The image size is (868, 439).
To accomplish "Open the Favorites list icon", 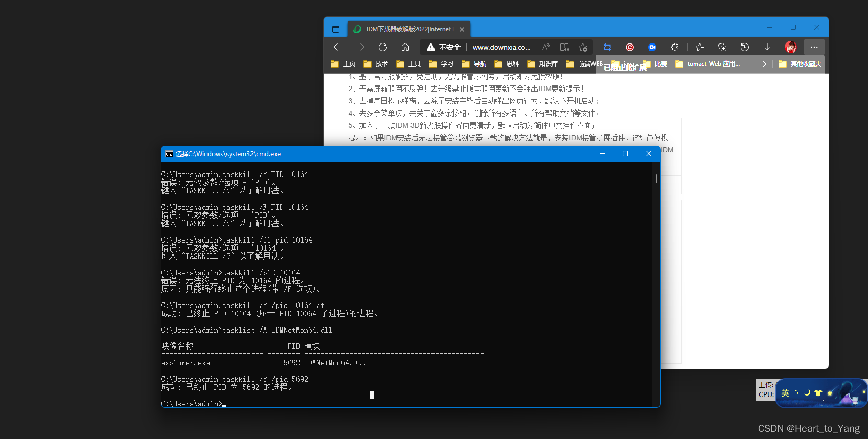I will pos(700,47).
